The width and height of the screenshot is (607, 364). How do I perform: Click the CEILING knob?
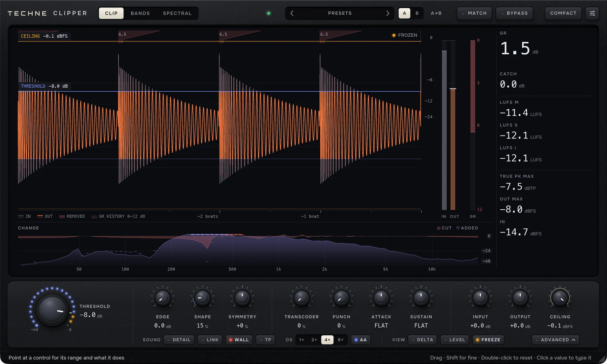click(x=560, y=298)
